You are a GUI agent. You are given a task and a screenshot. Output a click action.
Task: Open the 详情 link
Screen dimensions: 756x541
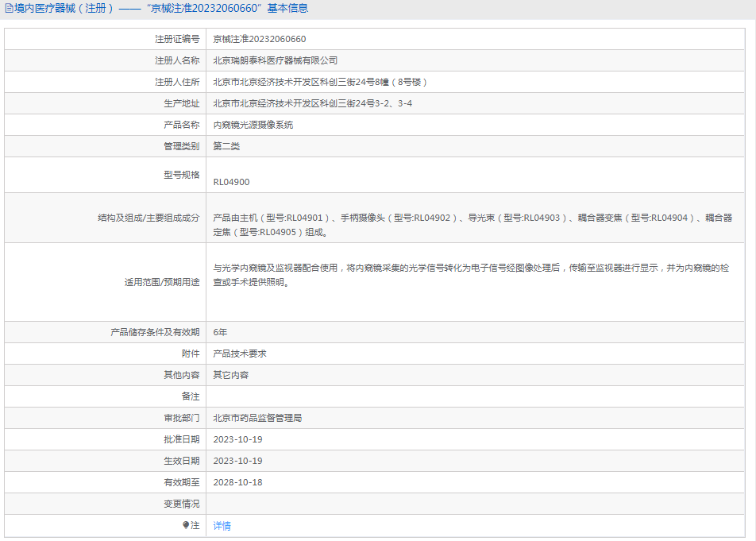click(x=222, y=526)
